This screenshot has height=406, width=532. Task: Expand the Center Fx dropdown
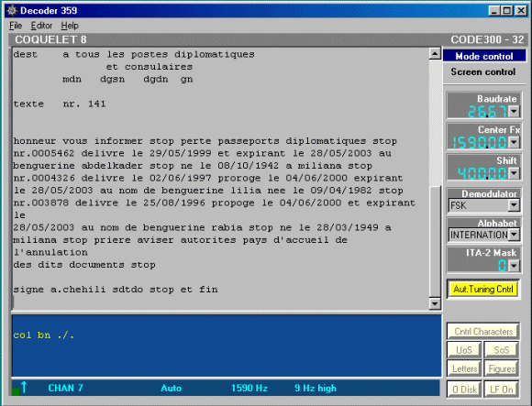click(x=514, y=142)
